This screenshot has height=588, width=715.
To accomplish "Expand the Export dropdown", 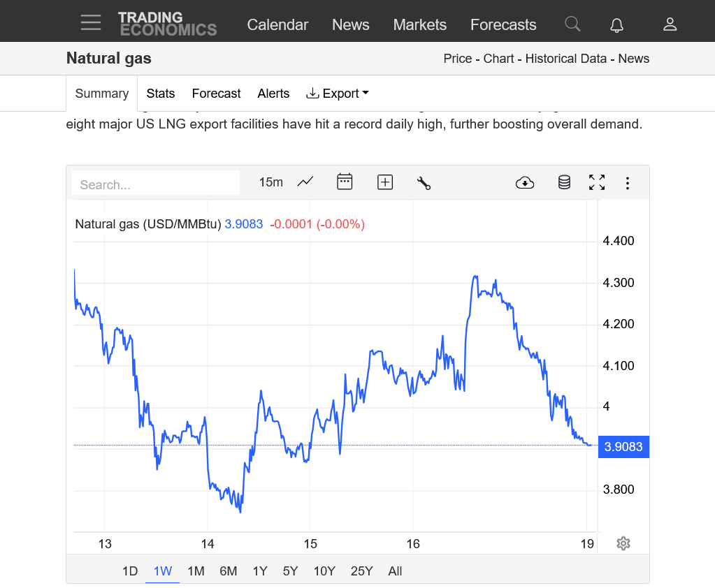I will pyautogui.click(x=338, y=94).
